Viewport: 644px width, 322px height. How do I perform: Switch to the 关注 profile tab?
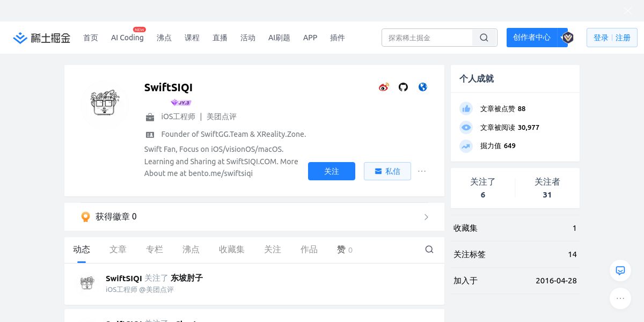[x=273, y=250]
